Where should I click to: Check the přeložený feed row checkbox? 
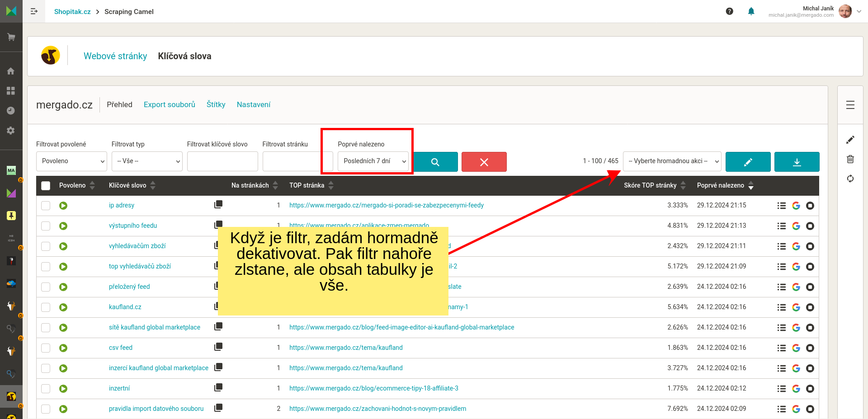coord(46,287)
